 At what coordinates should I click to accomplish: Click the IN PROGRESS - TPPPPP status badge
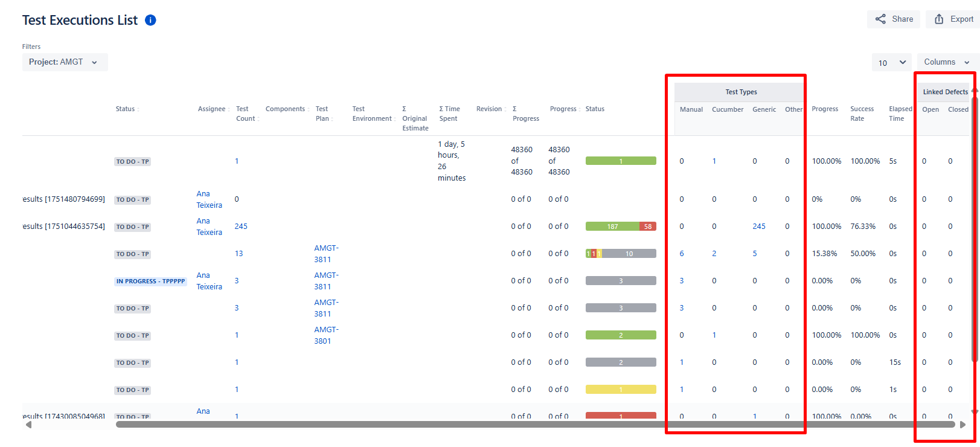tap(150, 281)
